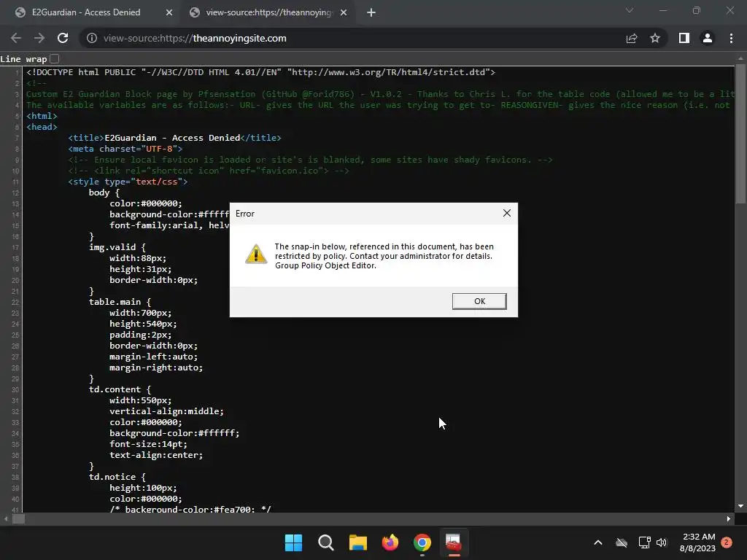The width and height of the screenshot is (747, 560).
Task: Open File Explorer from taskbar
Action: [357, 542]
